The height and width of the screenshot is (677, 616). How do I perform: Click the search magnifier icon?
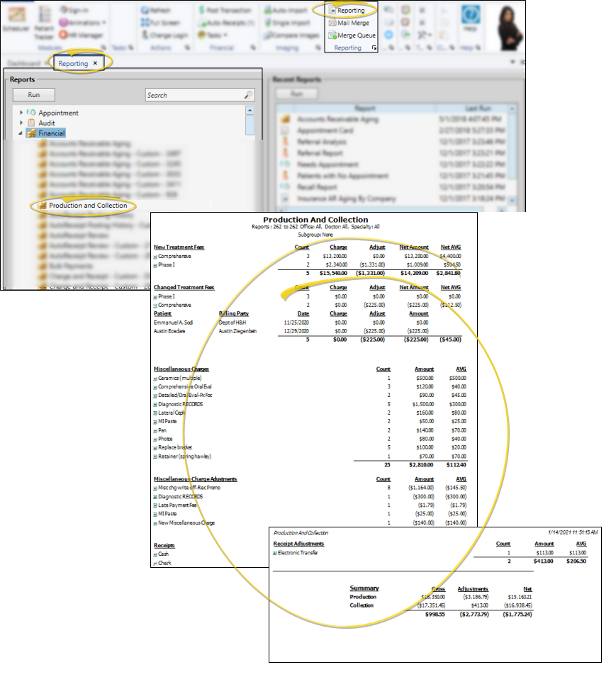tap(248, 95)
